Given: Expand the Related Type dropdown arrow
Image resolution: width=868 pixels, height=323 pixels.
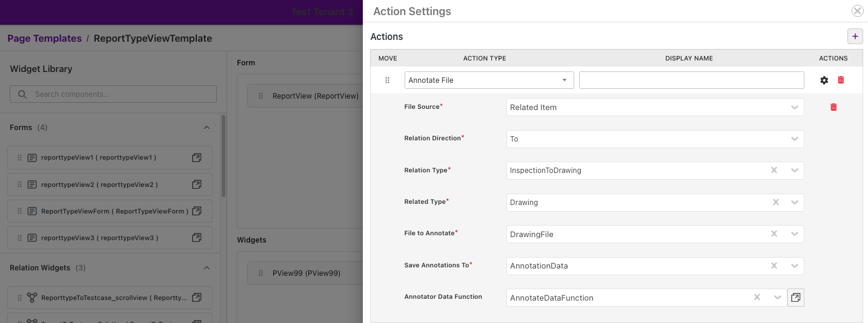Looking at the screenshot, I should [x=795, y=202].
